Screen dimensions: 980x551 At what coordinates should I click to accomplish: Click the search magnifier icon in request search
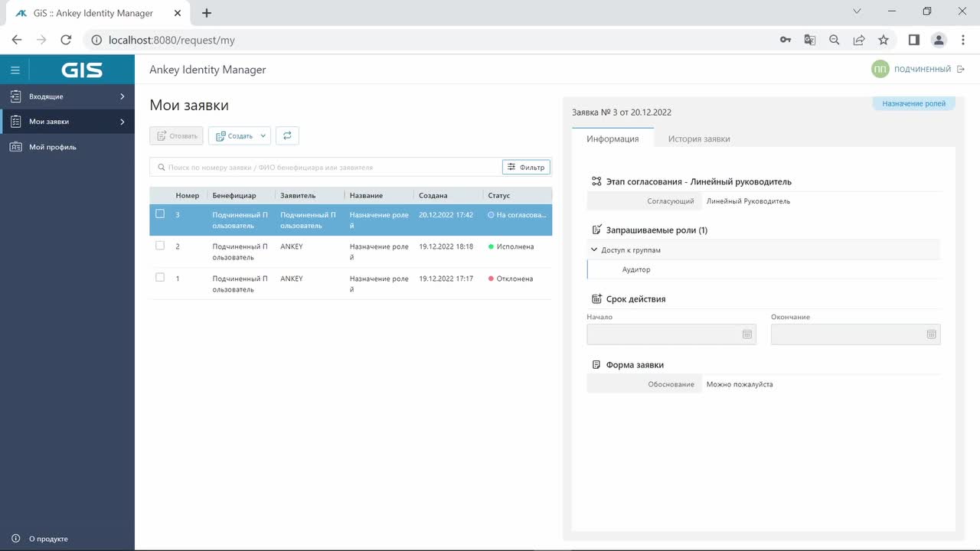tap(161, 167)
